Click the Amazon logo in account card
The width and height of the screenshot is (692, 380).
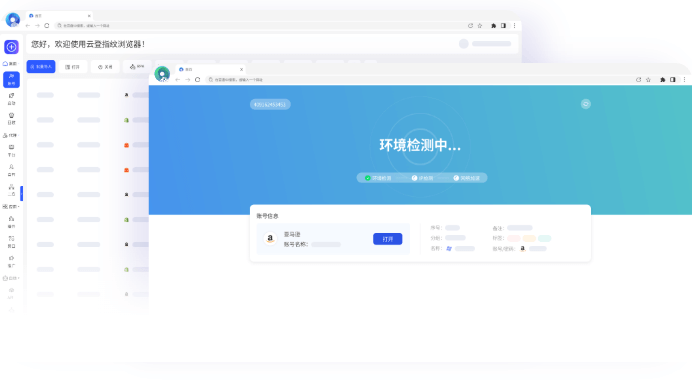click(x=270, y=239)
